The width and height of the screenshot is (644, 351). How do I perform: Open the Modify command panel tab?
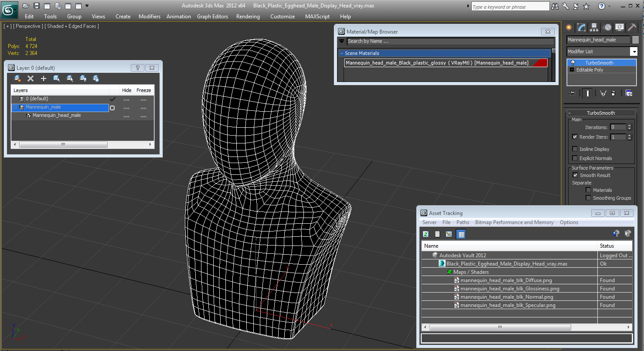[582, 27]
